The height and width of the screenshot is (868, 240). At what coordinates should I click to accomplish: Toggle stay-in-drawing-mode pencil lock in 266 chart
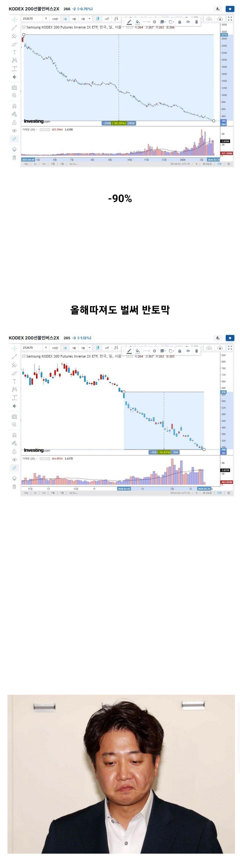[14, 114]
